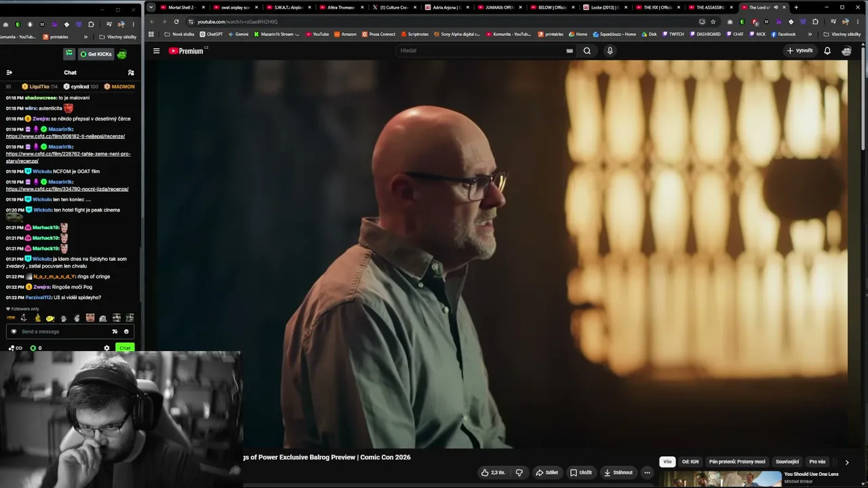Open the Facebook bookmark
The image size is (868, 488).
pos(783,34)
